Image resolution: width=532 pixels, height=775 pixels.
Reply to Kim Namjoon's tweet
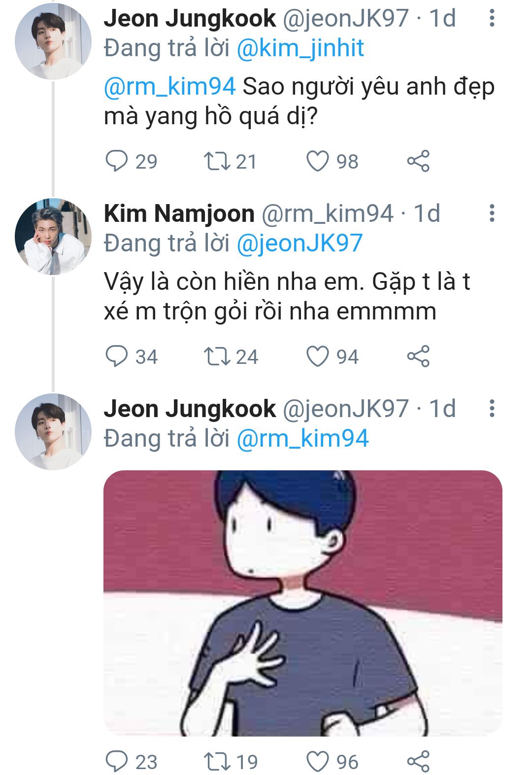117,356
